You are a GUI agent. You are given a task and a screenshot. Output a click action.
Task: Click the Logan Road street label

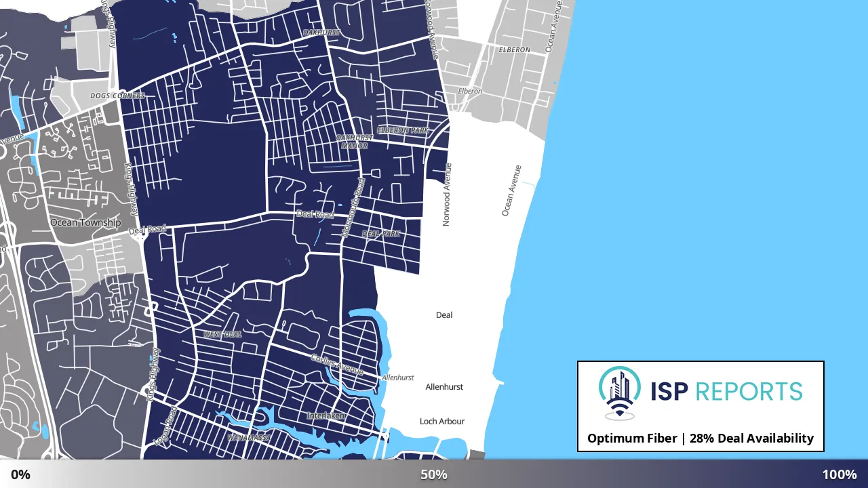point(165,426)
